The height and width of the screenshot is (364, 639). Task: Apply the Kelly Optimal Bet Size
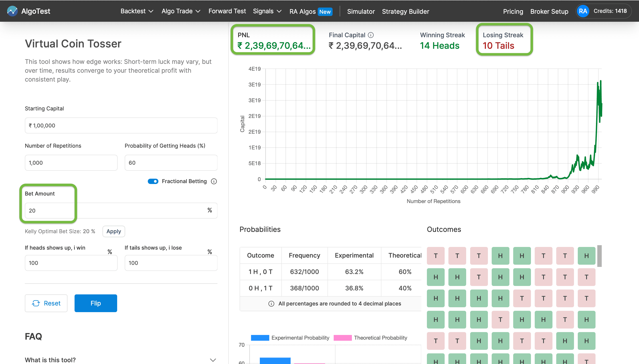[x=114, y=231]
